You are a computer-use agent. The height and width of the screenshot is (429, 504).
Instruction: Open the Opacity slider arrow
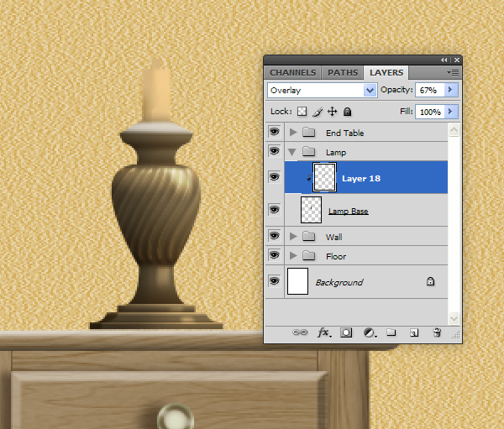pyautogui.click(x=451, y=90)
